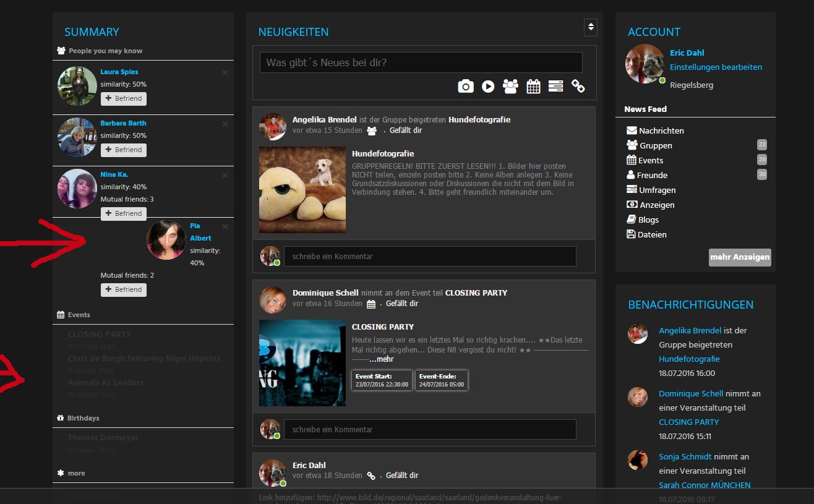View Pia Albert's profile picture
The image size is (814, 504).
click(166, 240)
